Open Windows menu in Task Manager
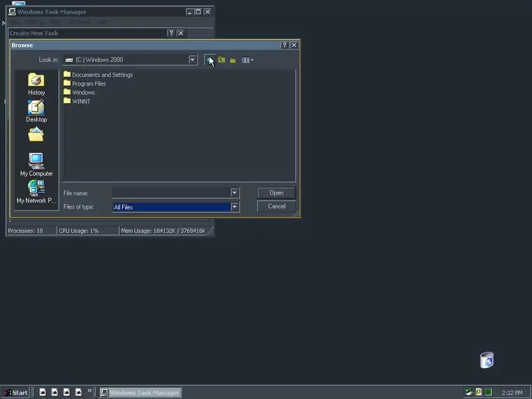This screenshot has width=532, height=399. click(x=79, y=22)
